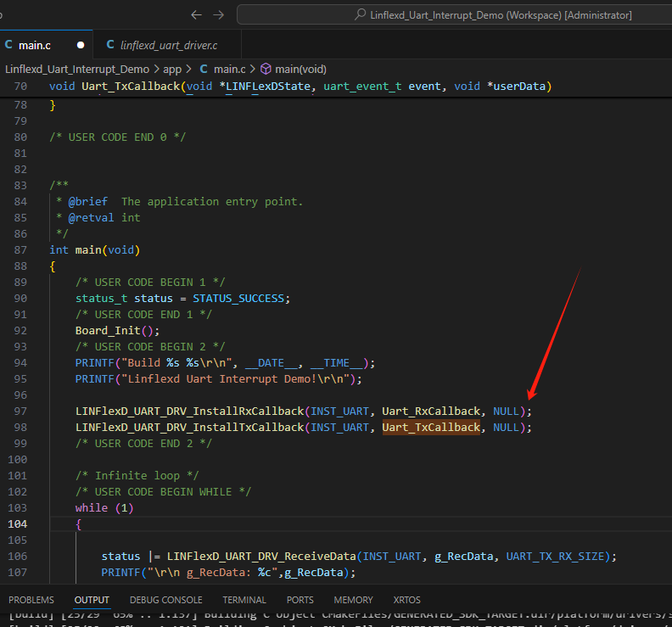Click the C file icon on the main.c tab

click(x=8, y=45)
